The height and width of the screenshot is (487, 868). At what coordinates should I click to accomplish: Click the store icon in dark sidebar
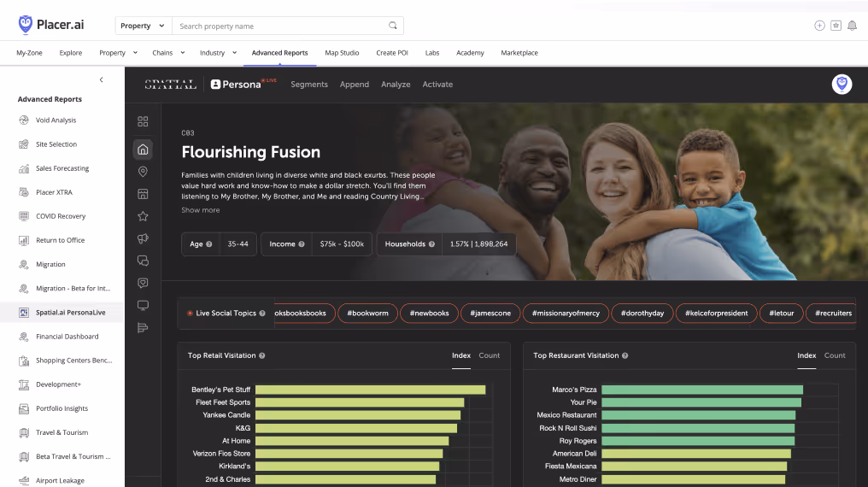pyautogui.click(x=143, y=194)
